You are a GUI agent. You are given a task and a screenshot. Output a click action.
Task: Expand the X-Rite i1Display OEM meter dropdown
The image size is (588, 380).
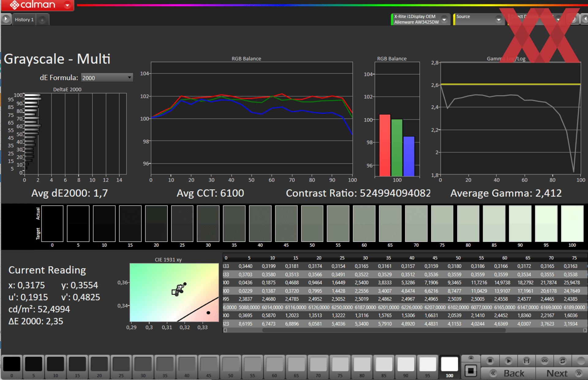click(x=444, y=19)
